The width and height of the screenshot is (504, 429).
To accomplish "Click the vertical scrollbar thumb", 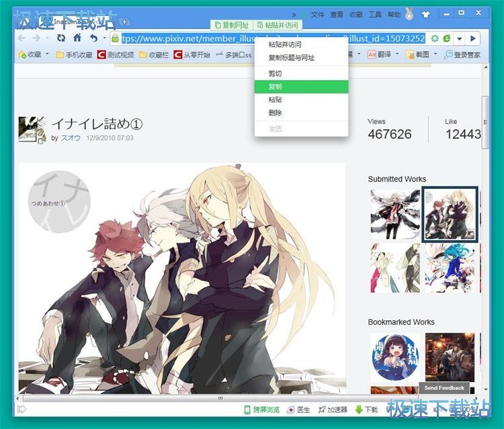I will pos(486,122).
